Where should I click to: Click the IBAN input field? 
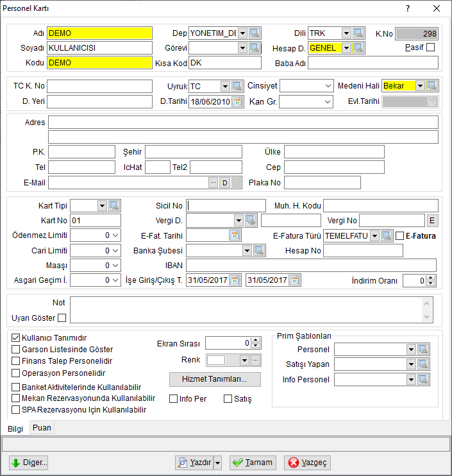click(311, 266)
